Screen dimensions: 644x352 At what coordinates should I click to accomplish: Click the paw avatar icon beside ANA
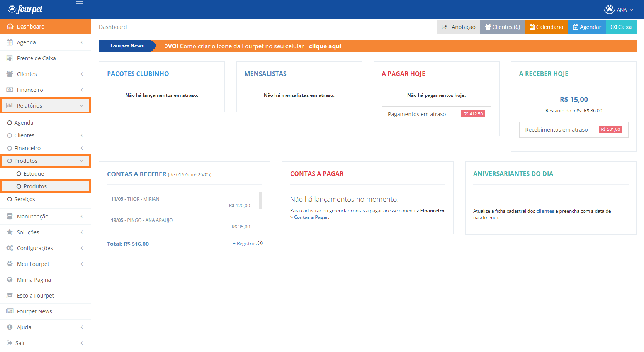[609, 9]
